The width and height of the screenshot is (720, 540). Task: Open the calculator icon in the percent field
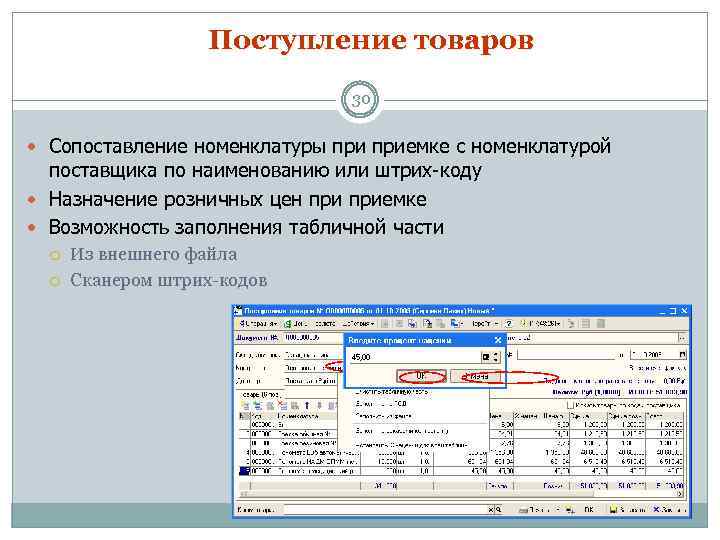coord(486,357)
